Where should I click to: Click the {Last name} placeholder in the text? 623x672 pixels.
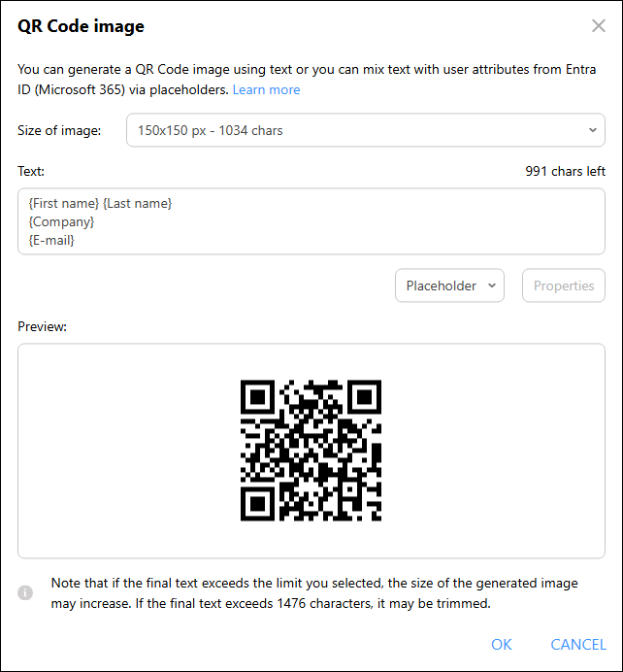pos(138,203)
